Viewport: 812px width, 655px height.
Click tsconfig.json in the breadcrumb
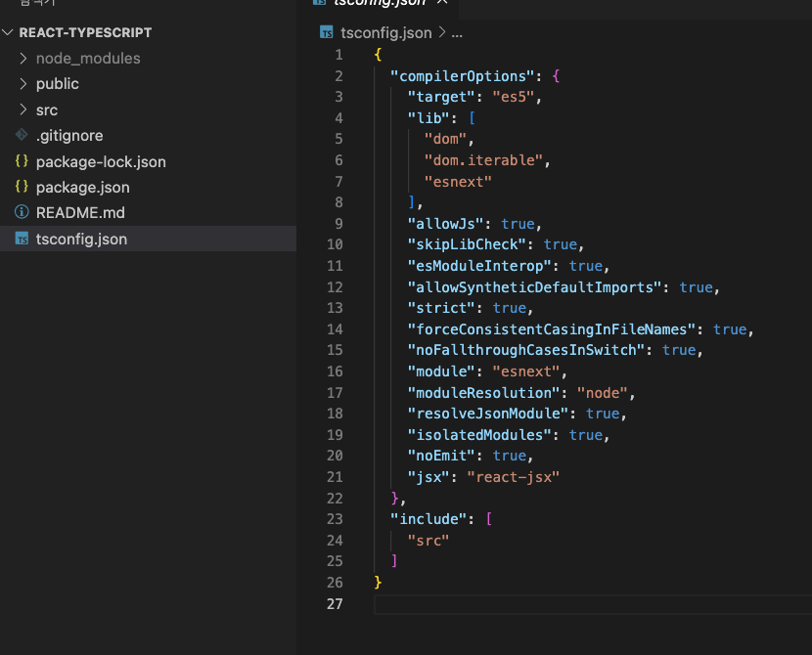(x=385, y=33)
